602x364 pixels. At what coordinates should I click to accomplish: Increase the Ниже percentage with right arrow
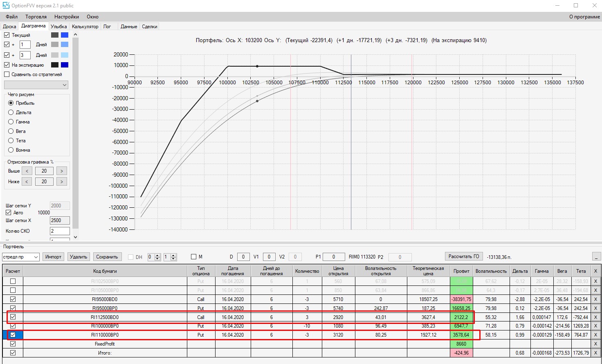[62, 182]
